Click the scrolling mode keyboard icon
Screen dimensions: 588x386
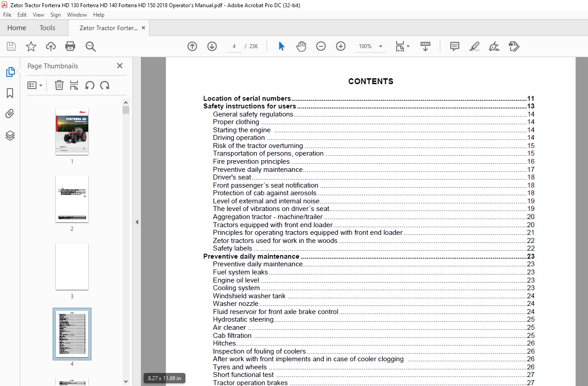pyautogui.click(x=425, y=46)
